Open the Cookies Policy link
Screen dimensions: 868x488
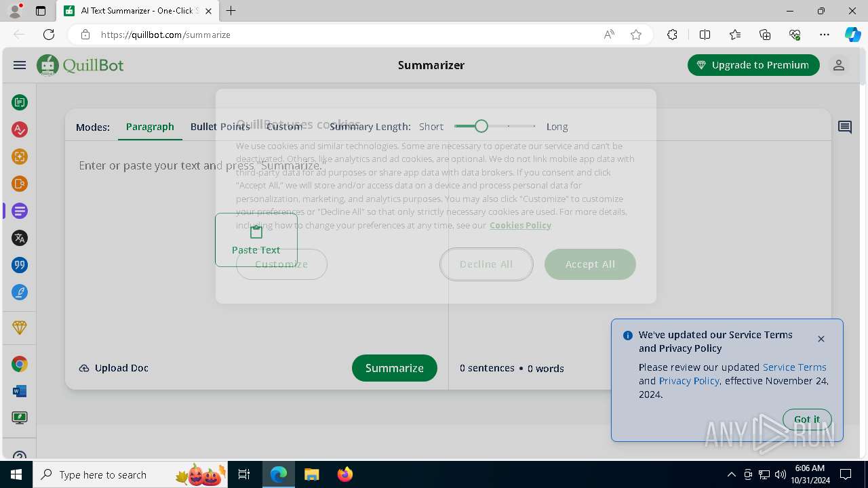coord(520,225)
